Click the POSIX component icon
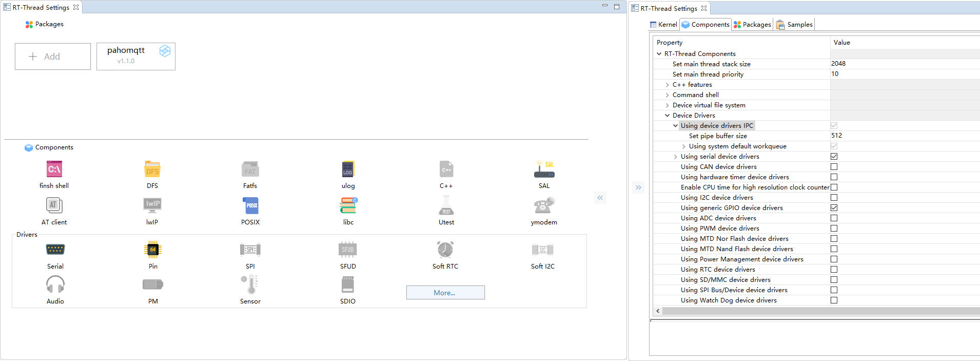Screen dimensions: 980x361 tap(250, 205)
